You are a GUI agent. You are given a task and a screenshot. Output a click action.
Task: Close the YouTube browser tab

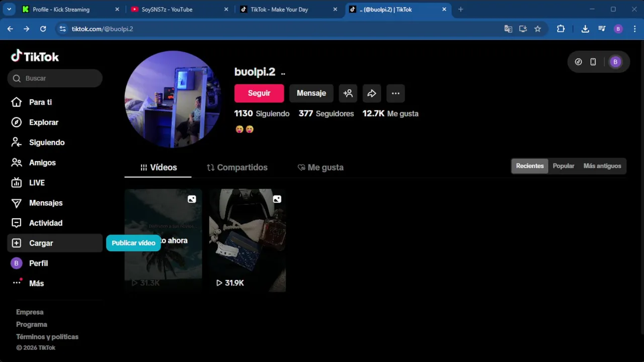click(226, 9)
